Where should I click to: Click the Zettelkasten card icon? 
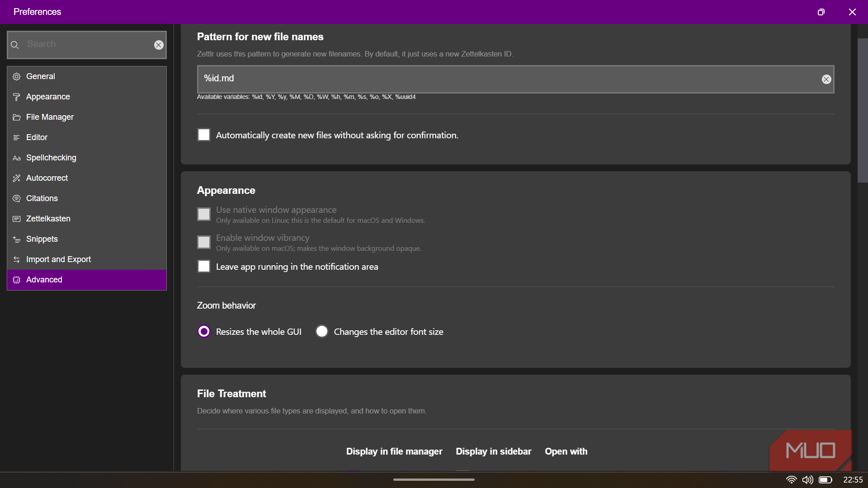click(17, 219)
